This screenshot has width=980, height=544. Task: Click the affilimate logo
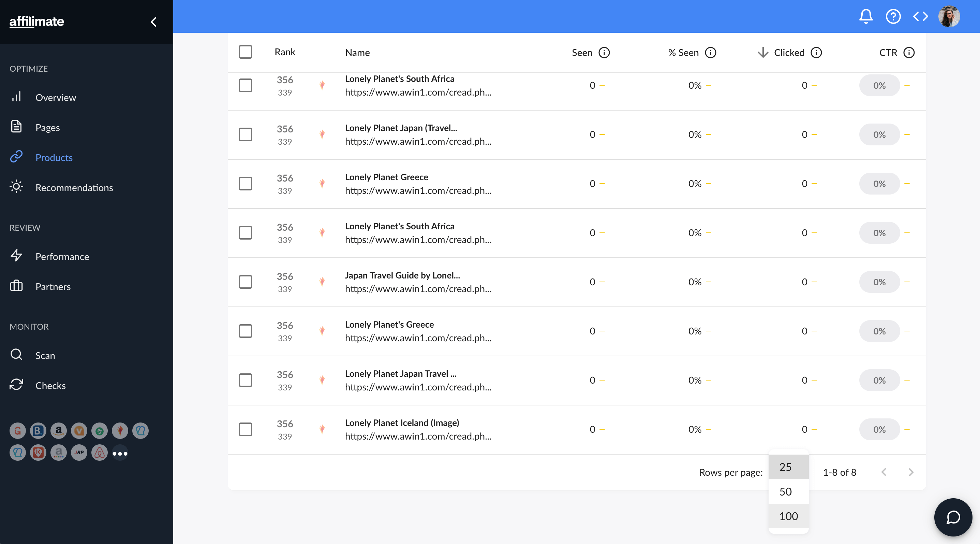tap(36, 21)
